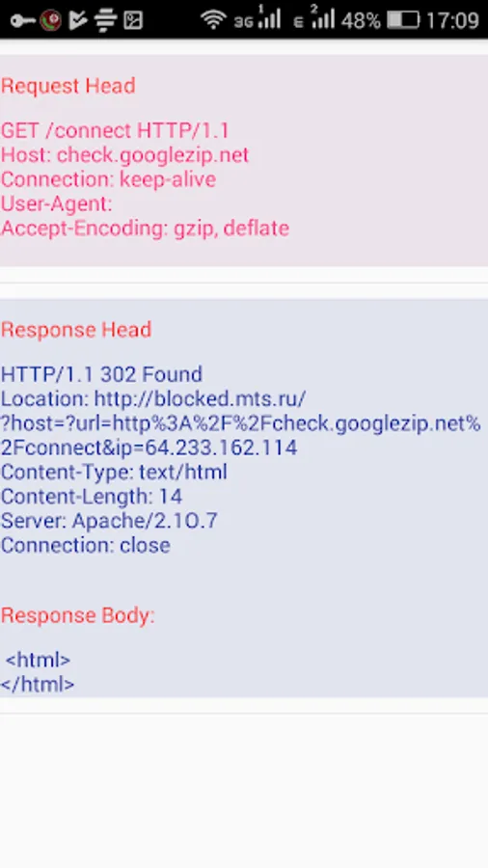Tap the stacked lines notification icon

tap(105, 20)
